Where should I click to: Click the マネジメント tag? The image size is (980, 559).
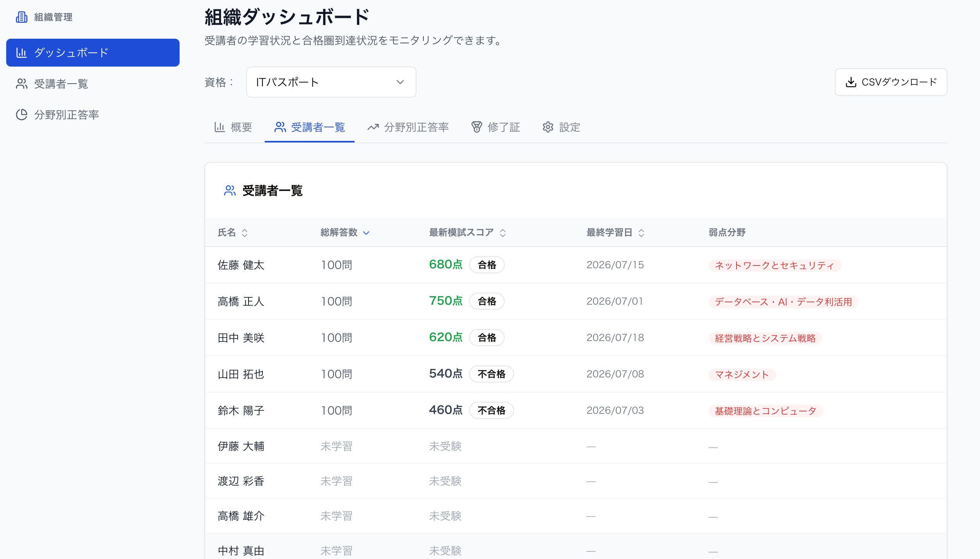[742, 374]
